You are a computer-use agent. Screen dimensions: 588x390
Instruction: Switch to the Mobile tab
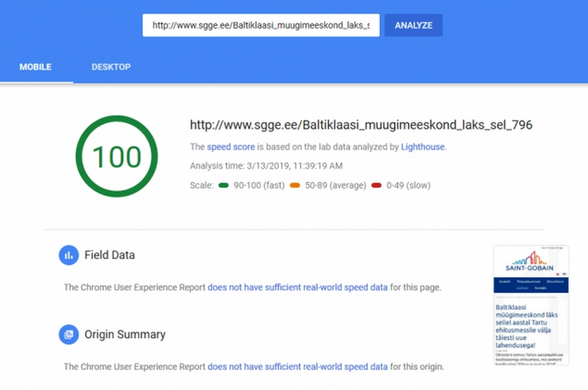pyautogui.click(x=35, y=67)
